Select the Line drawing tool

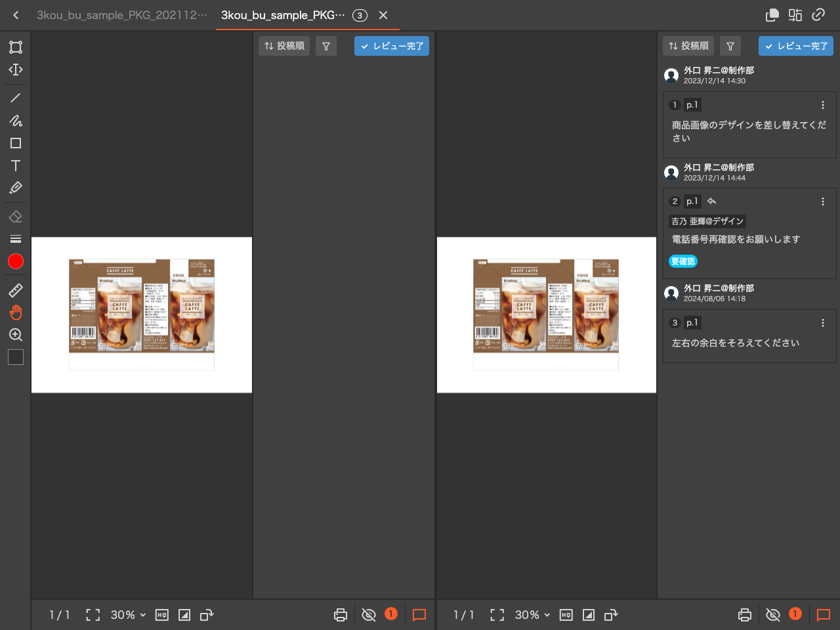click(16, 98)
